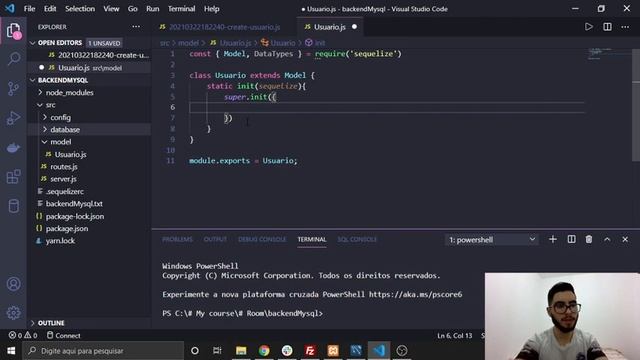Maximize the panel with the up chevron
640x360 pixels.
coord(607,240)
